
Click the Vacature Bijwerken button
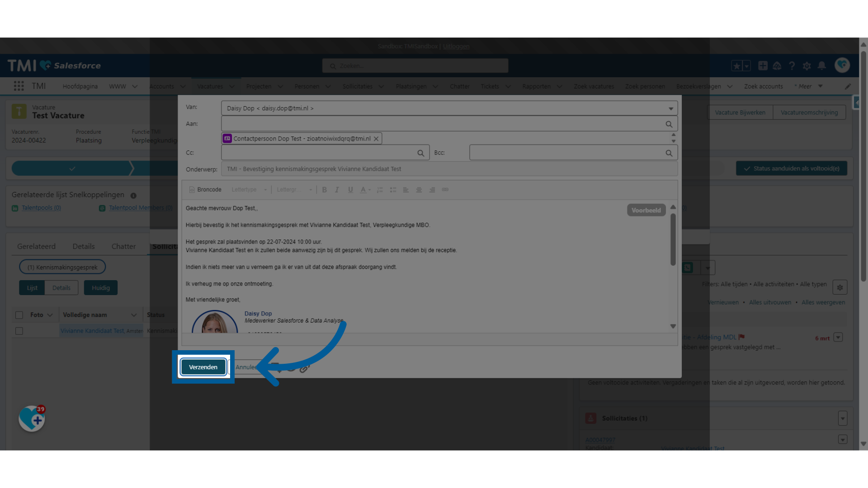point(740,113)
